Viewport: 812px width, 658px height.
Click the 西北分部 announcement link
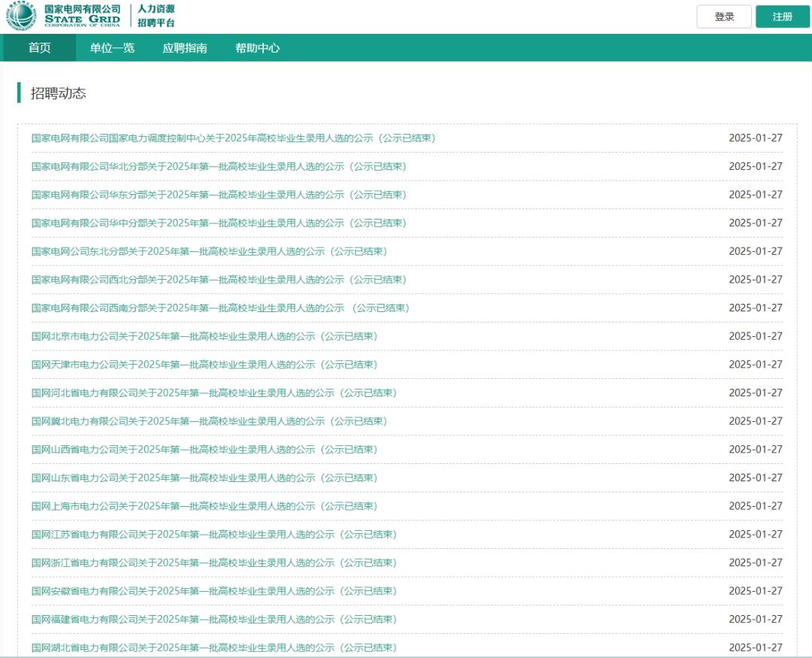tap(219, 280)
